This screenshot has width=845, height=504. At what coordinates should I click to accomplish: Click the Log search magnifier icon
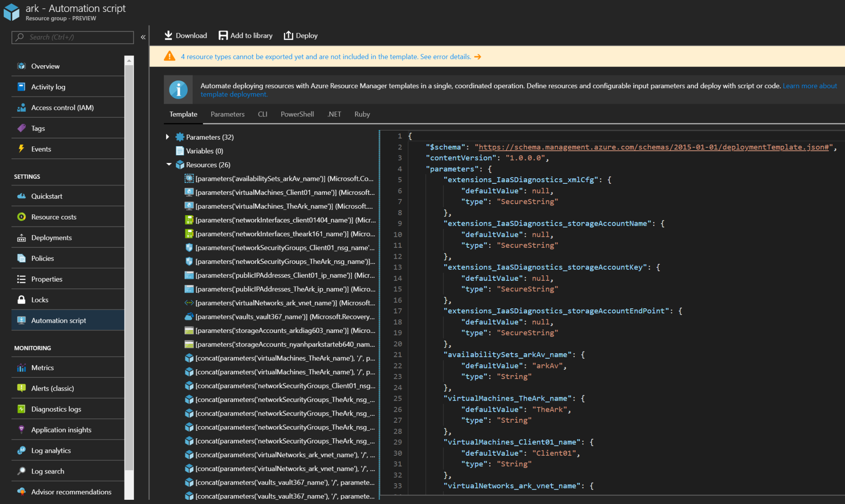21,471
